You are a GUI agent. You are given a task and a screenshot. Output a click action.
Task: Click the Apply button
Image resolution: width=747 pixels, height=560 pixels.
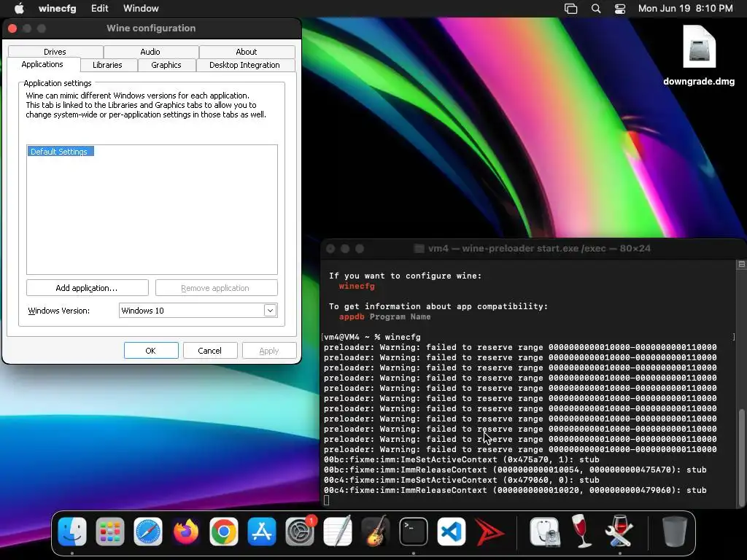tap(269, 351)
